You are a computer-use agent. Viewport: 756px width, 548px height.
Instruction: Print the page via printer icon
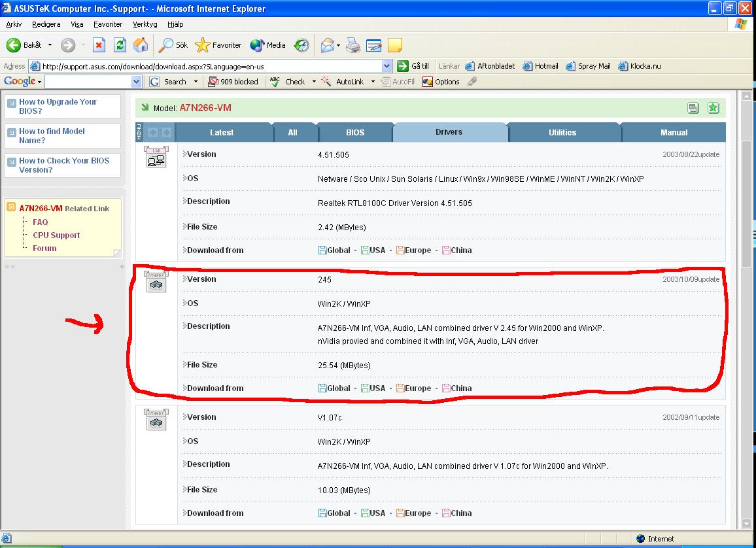click(x=353, y=45)
